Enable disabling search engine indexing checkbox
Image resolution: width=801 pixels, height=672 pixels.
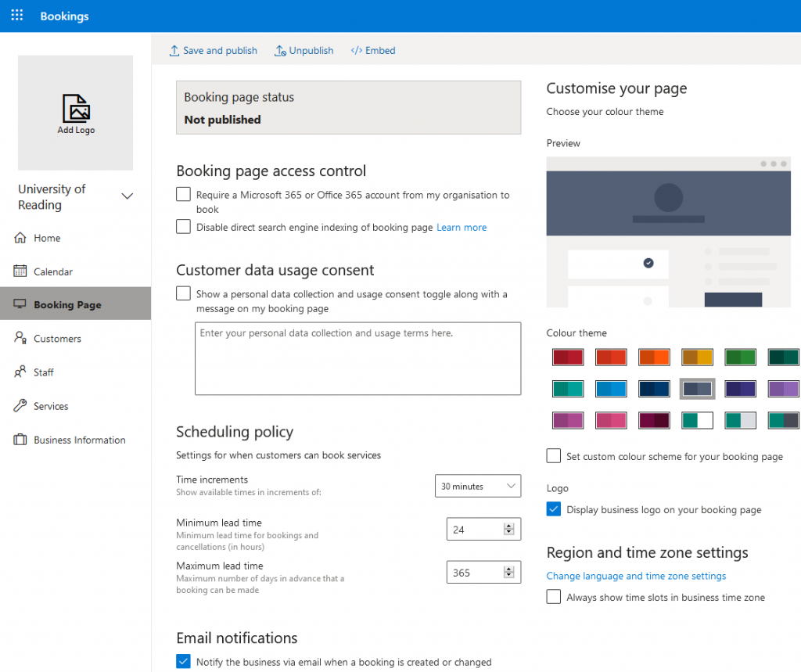point(183,226)
